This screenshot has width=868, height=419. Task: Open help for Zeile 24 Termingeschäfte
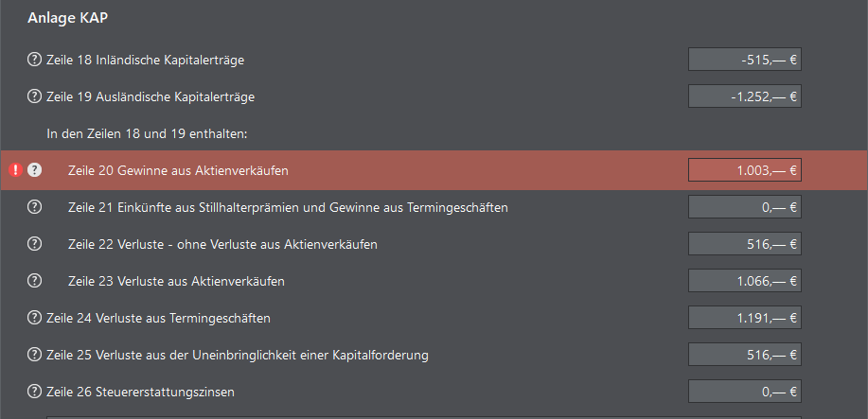(x=35, y=318)
